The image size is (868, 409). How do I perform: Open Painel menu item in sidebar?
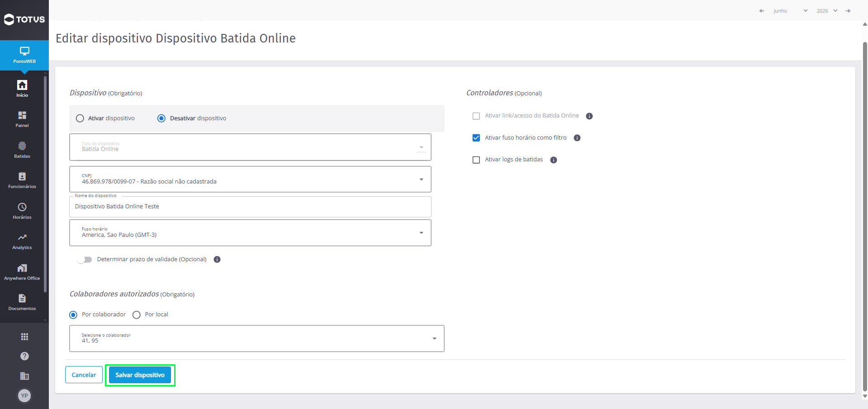coord(22,119)
